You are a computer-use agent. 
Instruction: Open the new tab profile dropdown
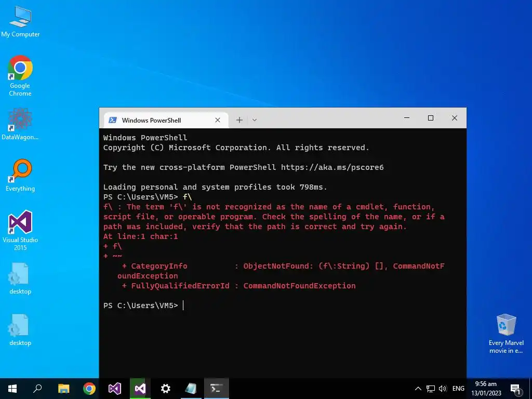click(255, 120)
